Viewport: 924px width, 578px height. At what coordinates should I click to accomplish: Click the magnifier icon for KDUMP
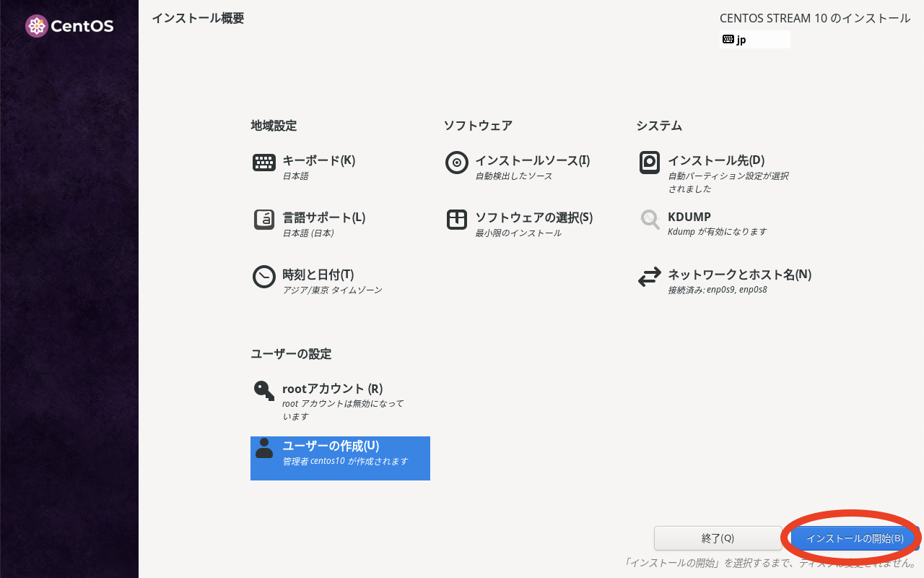point(650,220)
